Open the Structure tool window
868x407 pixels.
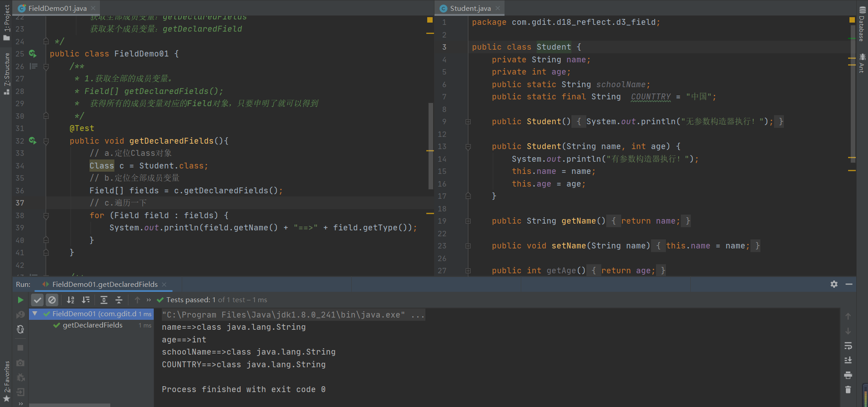(6, 72)
